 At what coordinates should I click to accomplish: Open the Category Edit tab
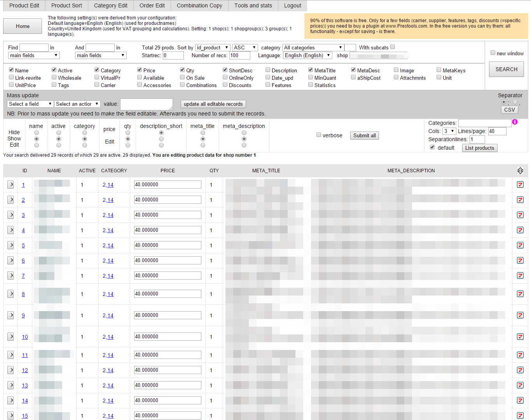[111, 5]
